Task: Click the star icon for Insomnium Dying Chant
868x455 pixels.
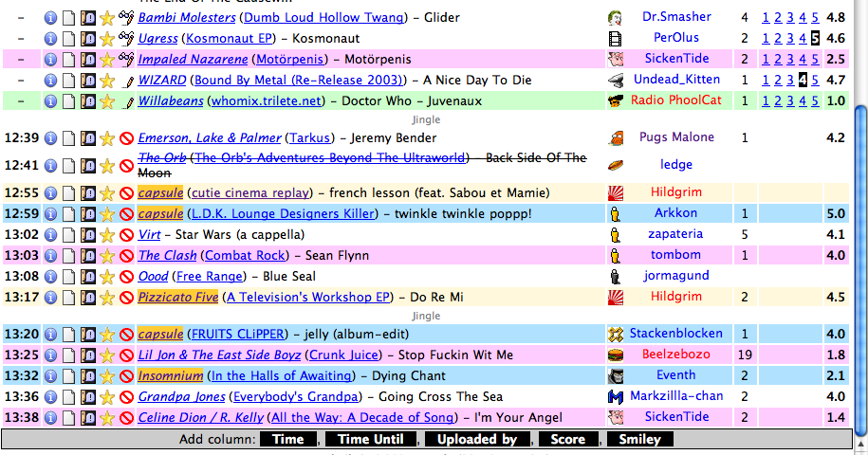Action: point(107,376)
